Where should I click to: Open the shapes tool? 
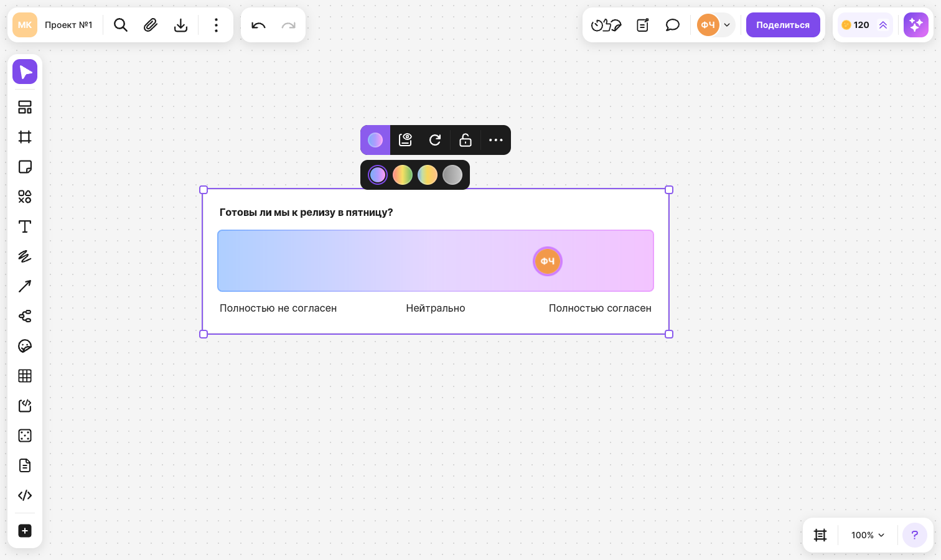click(25, 197)
